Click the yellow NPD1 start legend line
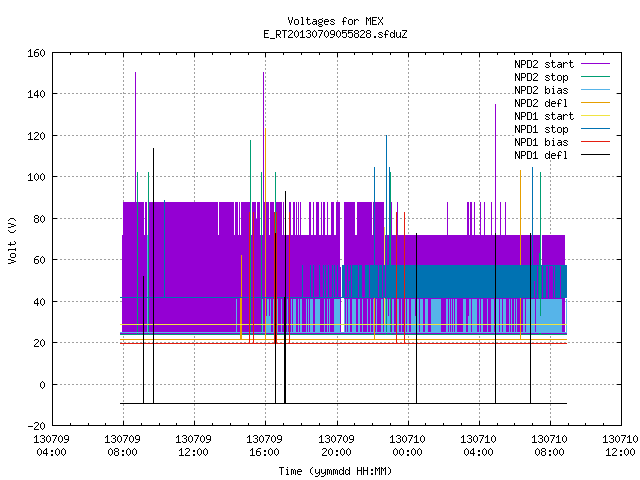640x480 pixels. (595, 116)
